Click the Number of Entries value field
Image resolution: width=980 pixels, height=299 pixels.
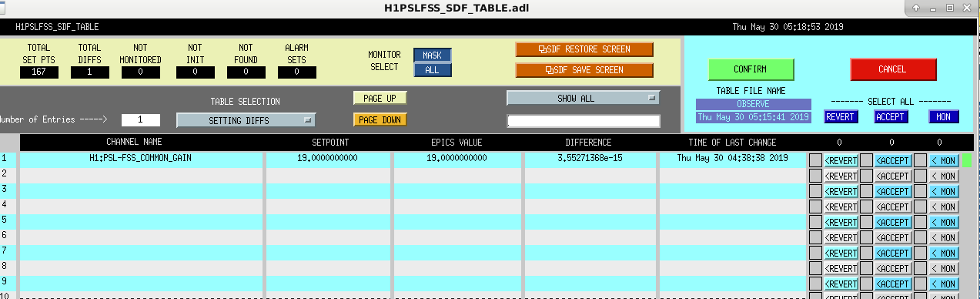[141, 120]
